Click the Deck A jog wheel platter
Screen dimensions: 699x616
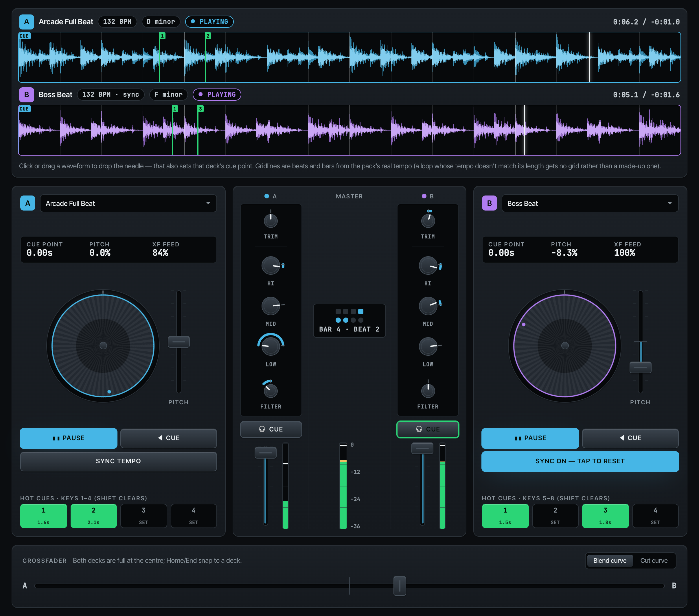pos(103,346)
